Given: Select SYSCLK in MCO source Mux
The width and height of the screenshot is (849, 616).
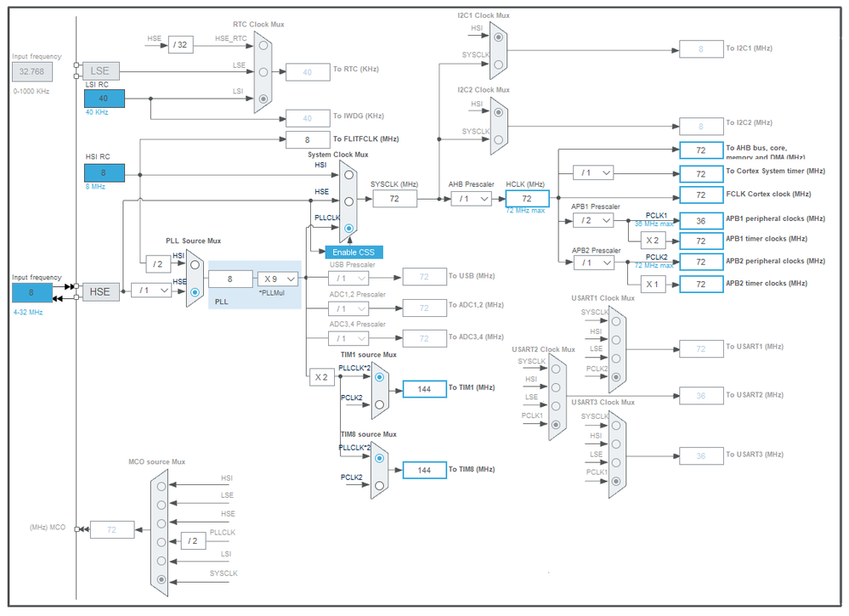Looking at the screenshot, I should click(161, 579).
